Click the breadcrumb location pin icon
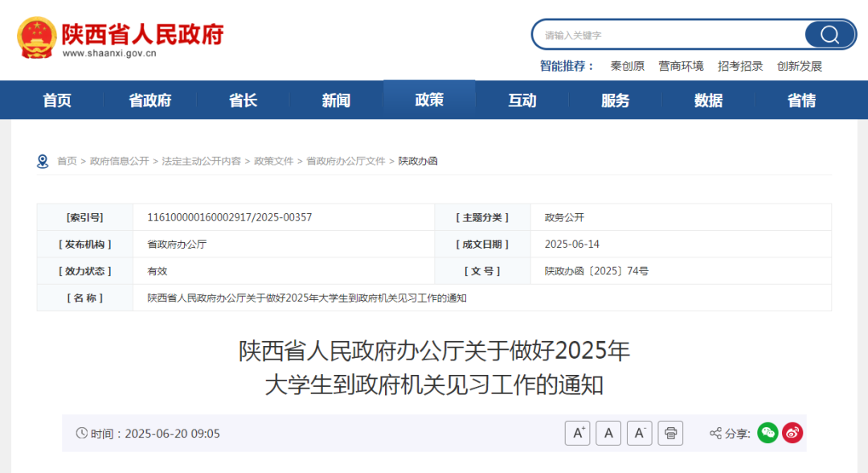Image resolution: width=868 pixels, height=473 pixels. [x=43, y=161]
